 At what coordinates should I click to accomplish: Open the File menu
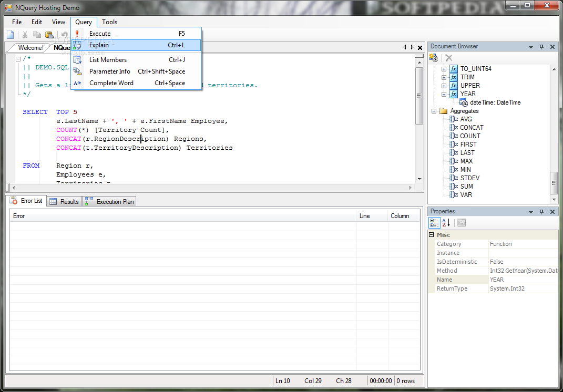coord(17,22)
